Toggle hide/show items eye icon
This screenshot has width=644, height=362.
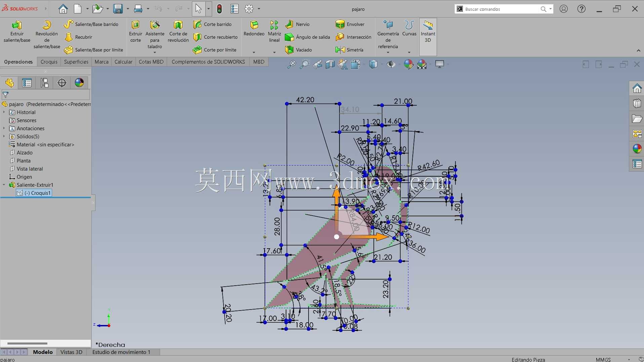391,64
